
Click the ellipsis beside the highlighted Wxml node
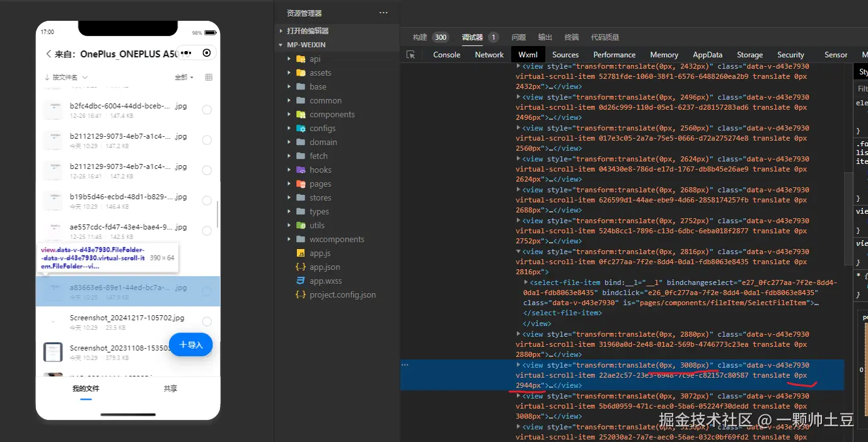tap(405, 365)
